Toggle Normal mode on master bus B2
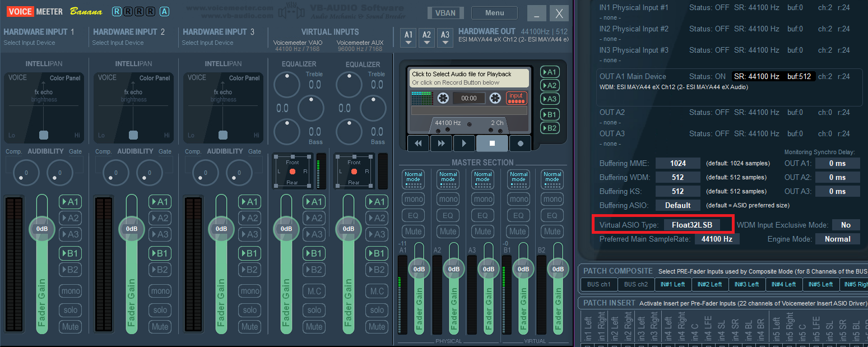Image resolution: width=868 pixels, height=347 pixels. pos(552,179)
